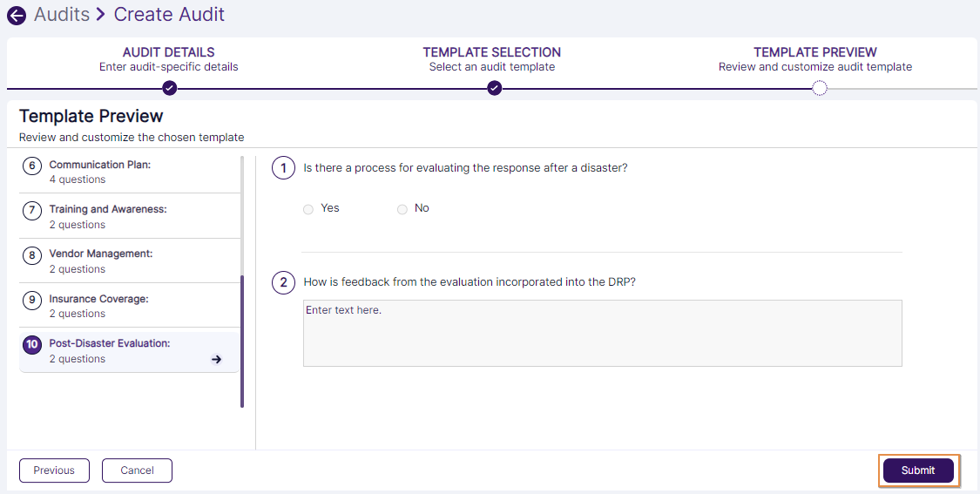Select the Training and Awareness section
Viewport: 980px width, 494px height.
[x=129, y=216]
